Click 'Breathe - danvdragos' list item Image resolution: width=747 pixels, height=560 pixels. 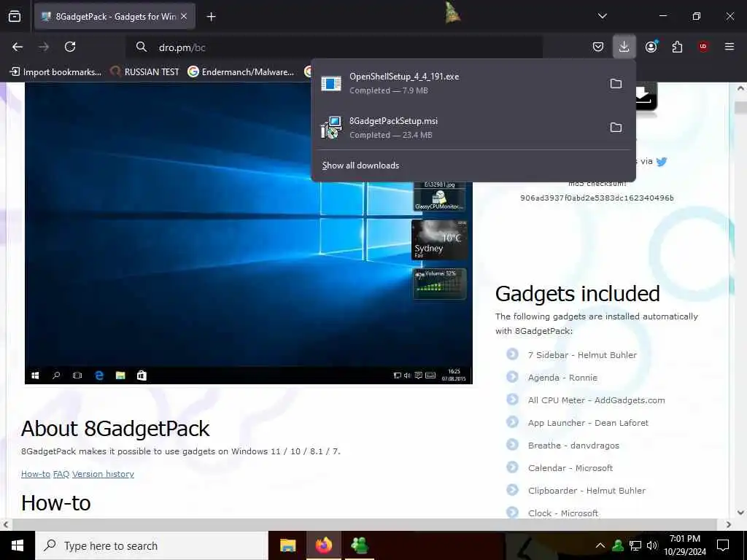(x=573, y=446)
